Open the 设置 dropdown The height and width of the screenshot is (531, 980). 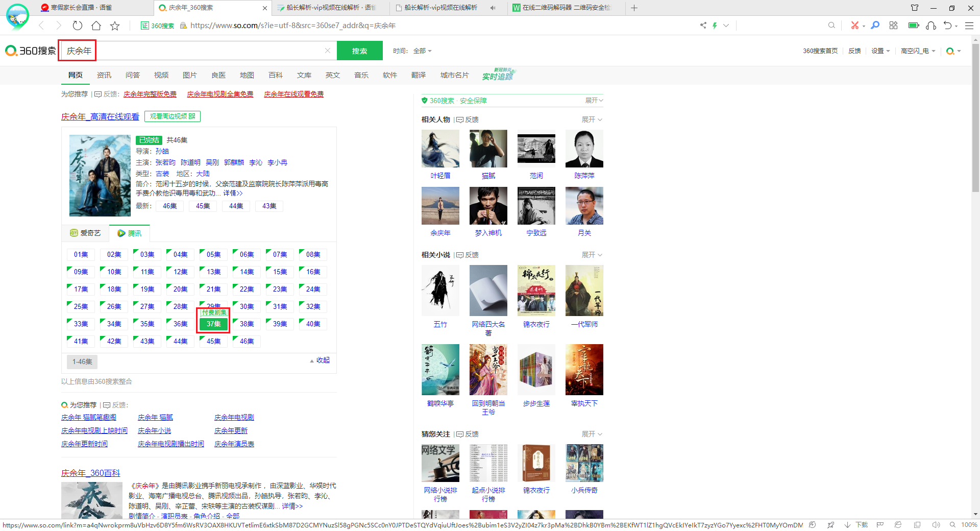click(880, 51)
